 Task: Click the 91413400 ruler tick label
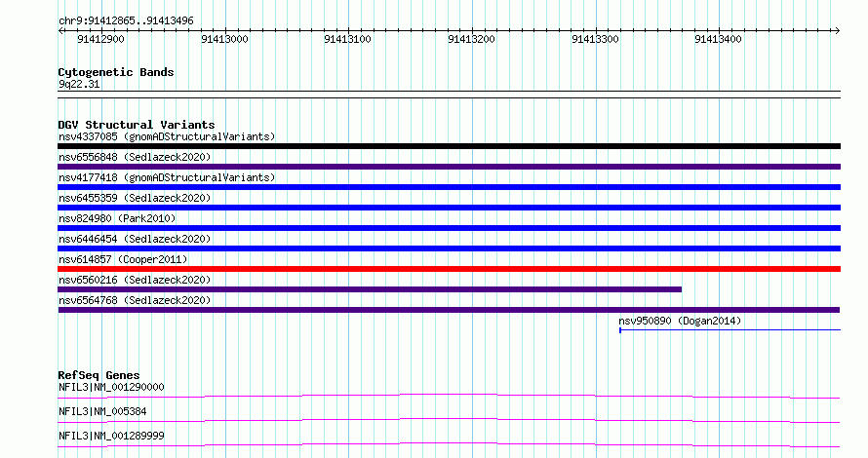pos(719,39)
